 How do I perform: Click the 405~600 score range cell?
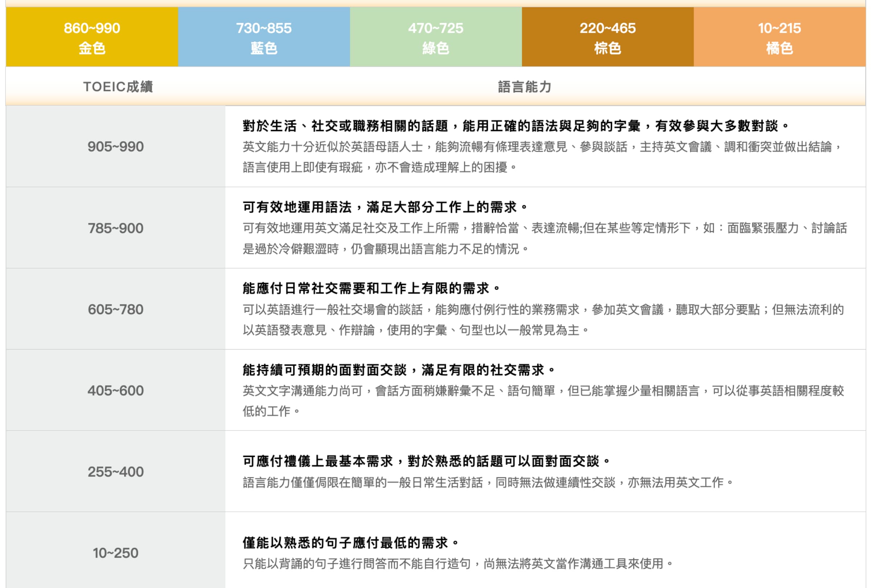[116, 391]
